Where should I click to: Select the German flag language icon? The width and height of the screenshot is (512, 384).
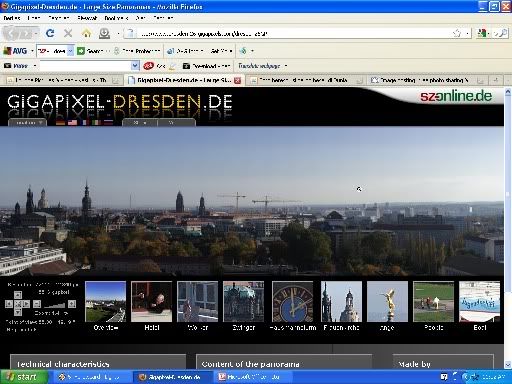click(x=60, y=122)
